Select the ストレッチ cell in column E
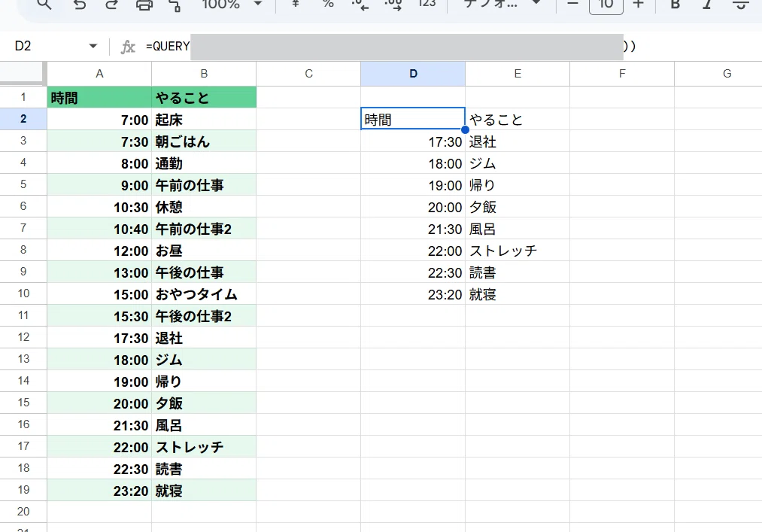 click(x=518, y=251)
